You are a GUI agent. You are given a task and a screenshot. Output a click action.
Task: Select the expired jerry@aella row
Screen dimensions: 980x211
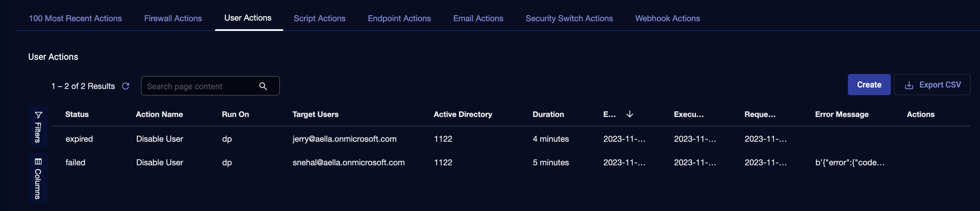click(x=344, y=139)
